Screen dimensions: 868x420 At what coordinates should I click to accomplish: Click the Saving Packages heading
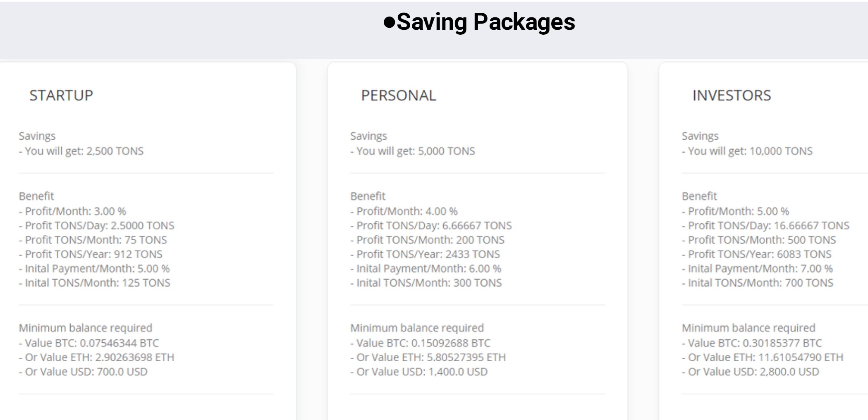(480, 22)
